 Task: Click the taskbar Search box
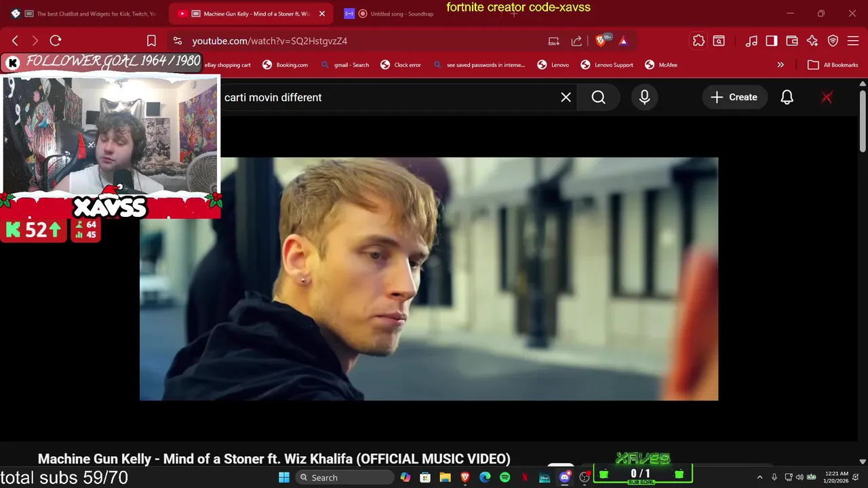click(x=344, y=478)
